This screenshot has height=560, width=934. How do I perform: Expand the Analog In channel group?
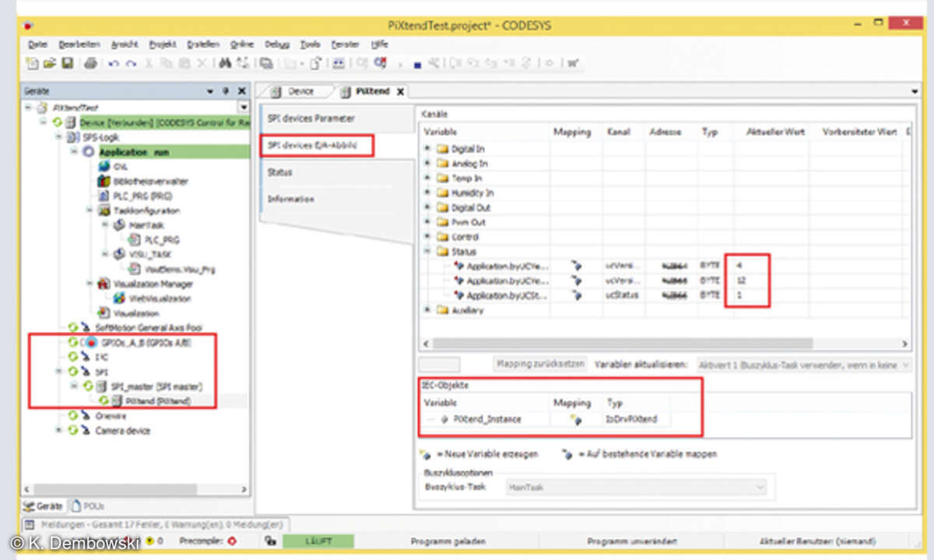pos(427,163)
